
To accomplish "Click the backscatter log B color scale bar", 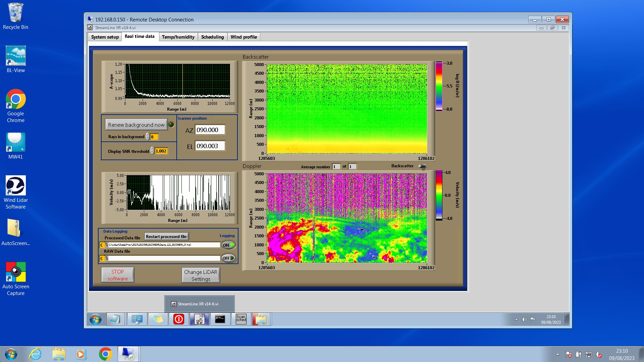I will 439,86.
